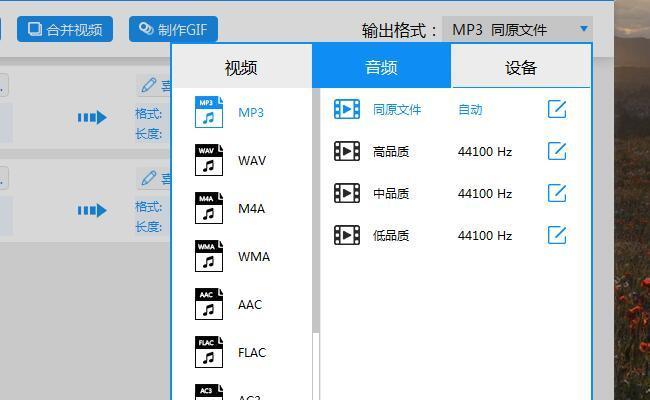Select the 低品质 preset
Image resolution: width=650 pixels, height=400 pixels.
[391, 235]
